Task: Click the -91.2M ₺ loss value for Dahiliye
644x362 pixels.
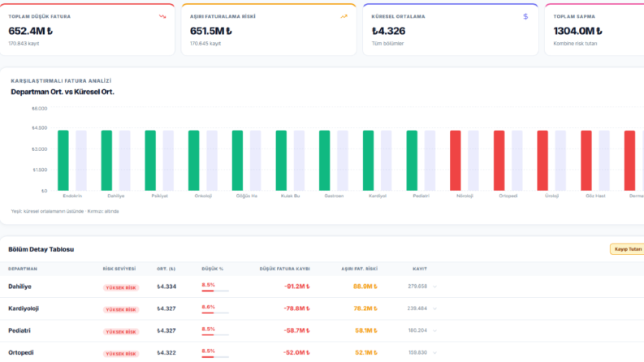Action: (297, 287)
